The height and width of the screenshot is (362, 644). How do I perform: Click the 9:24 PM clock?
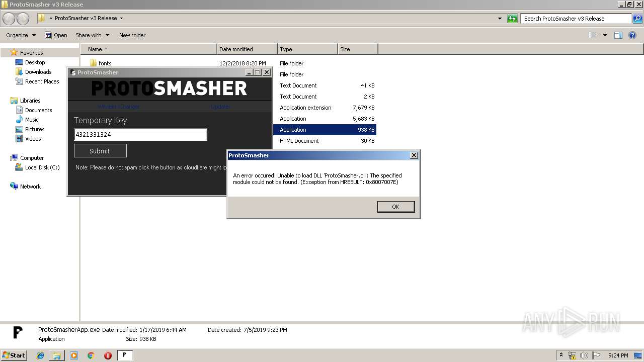click(618, 355)
